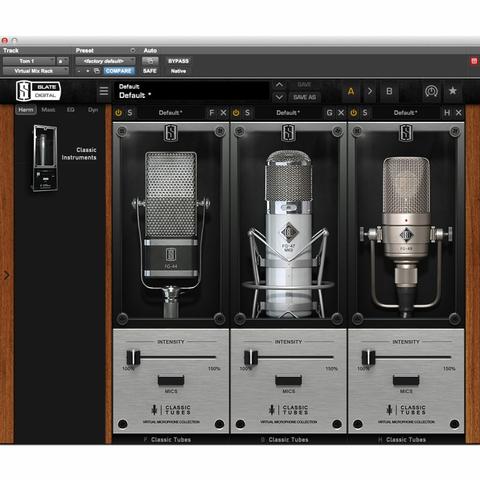Open the factory default preset dropdown
Image resolution: width=480 pixels, height=480 pixels.
pyautogui.click(x=105, y=61)
